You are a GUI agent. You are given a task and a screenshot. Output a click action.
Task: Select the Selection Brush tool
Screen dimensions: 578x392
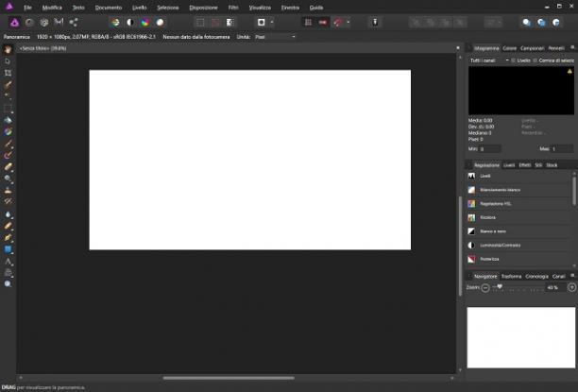[x=8, y=85]
